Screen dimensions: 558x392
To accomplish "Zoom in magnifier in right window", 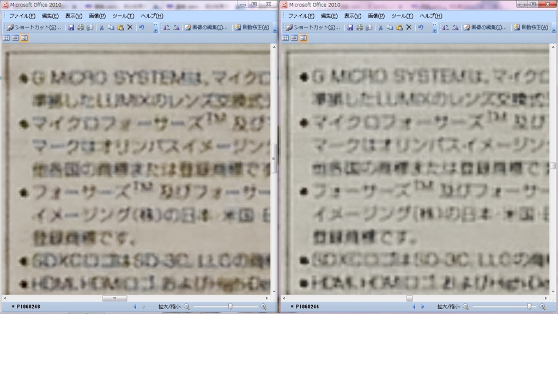I will click(x=543, y=307).
